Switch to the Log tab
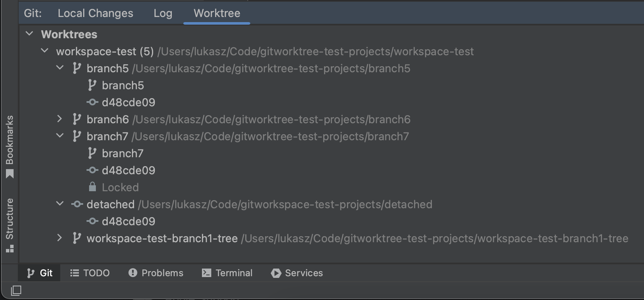Screen dimensions: 644x300 tap(163, 13)
